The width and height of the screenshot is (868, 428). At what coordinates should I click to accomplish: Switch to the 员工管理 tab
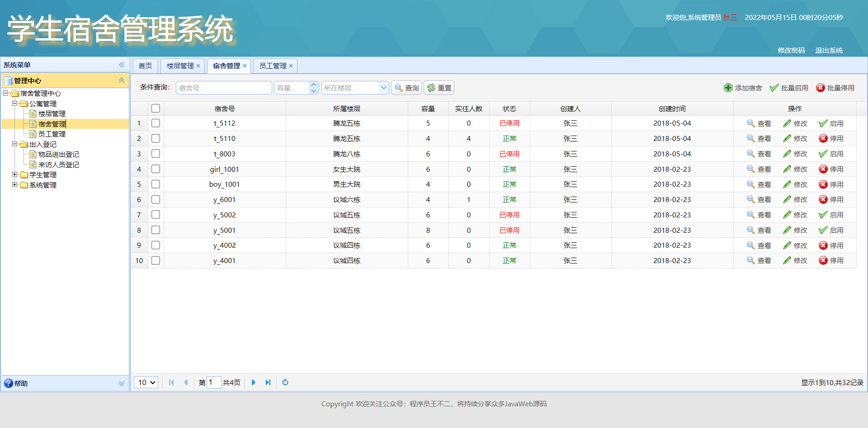(272, 66)
